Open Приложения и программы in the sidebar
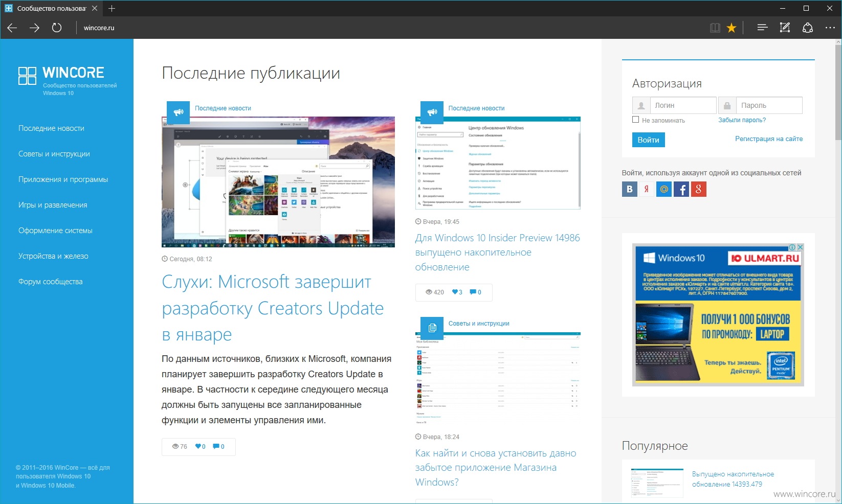 point(63,179)
